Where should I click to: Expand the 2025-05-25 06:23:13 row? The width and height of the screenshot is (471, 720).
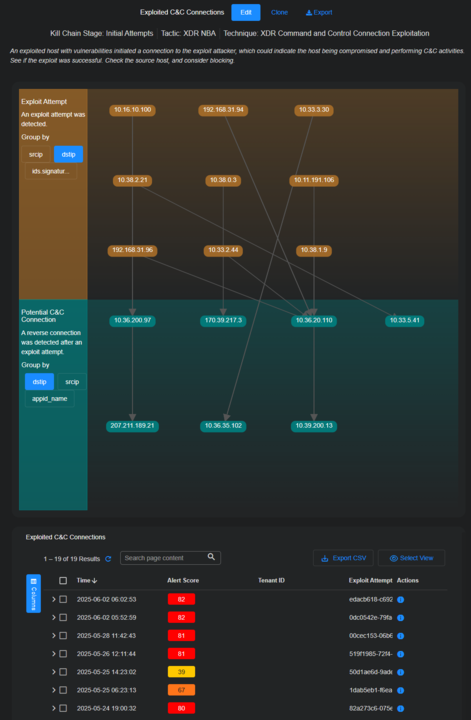(x=53, y=690)
